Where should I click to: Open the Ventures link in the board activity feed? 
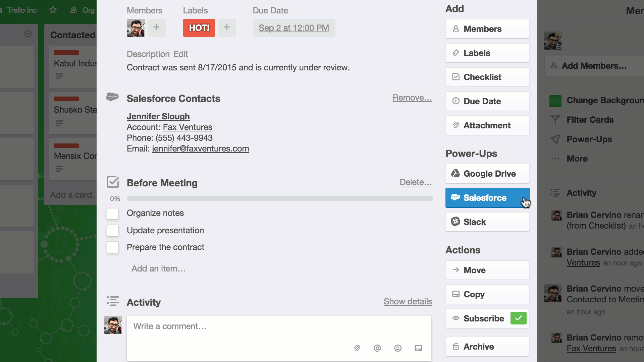(x=583, y=262)
